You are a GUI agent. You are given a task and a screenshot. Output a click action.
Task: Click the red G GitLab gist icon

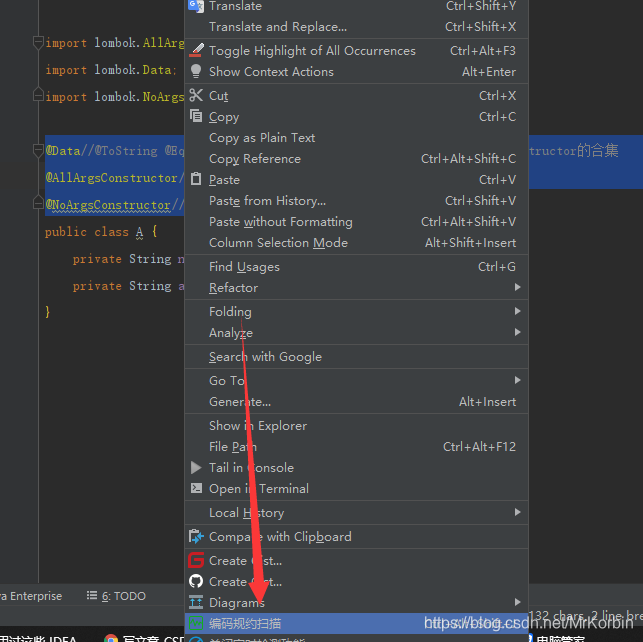(196, 560)
